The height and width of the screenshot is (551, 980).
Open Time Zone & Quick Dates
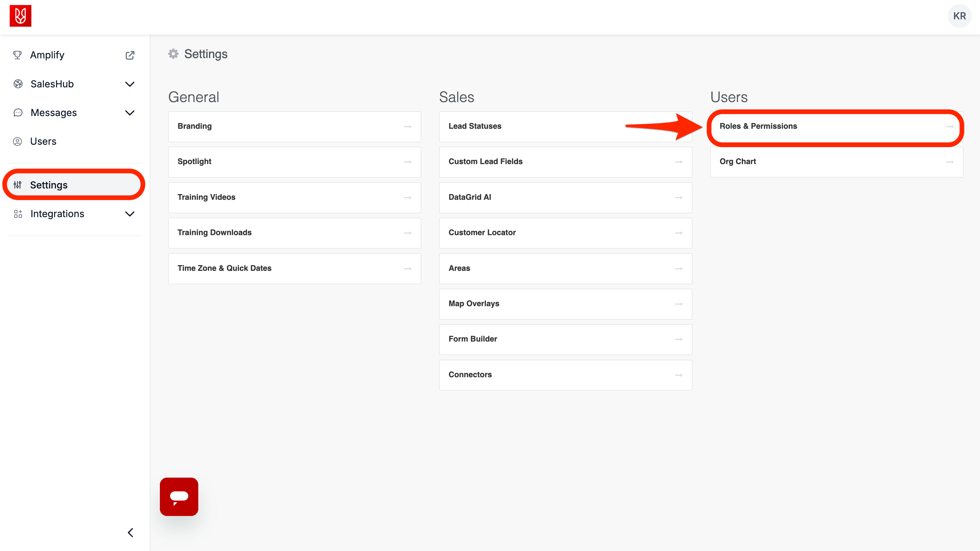(294, 268)
